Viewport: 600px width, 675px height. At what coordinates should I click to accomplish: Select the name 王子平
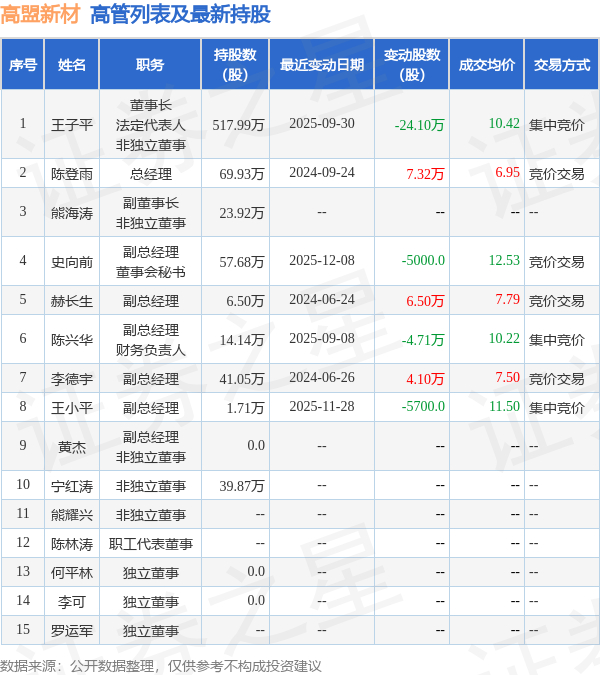pos(72,125)
